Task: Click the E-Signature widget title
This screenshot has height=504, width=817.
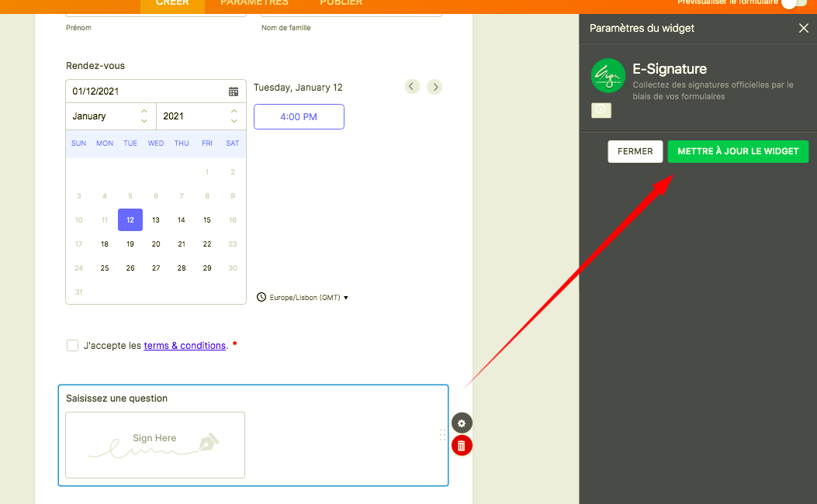Action: (670, 69)
